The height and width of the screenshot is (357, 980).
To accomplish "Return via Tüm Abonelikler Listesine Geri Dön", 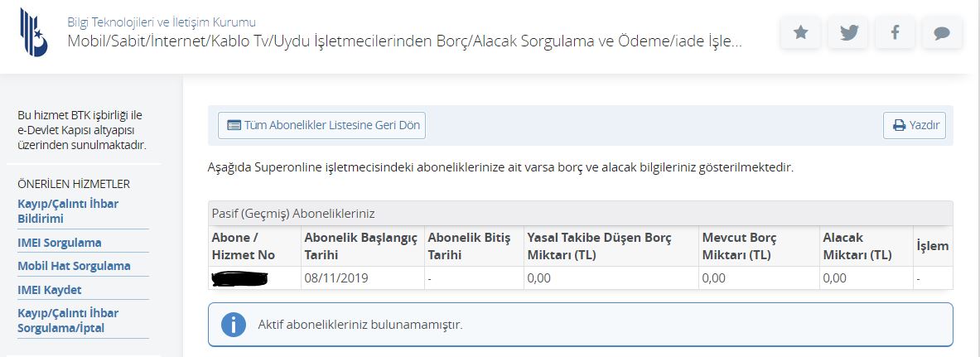I will click(322, 125).
